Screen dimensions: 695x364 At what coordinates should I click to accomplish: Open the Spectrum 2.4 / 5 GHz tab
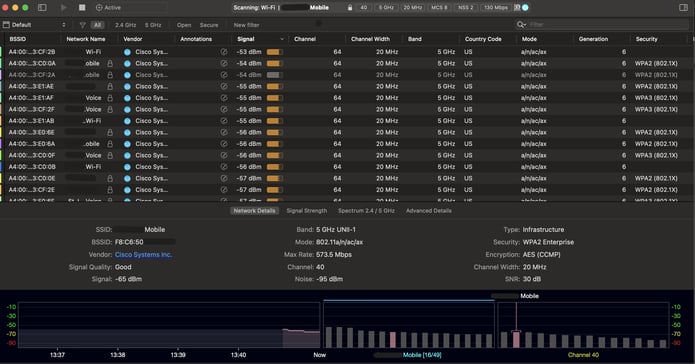click(x=366, y=211)
